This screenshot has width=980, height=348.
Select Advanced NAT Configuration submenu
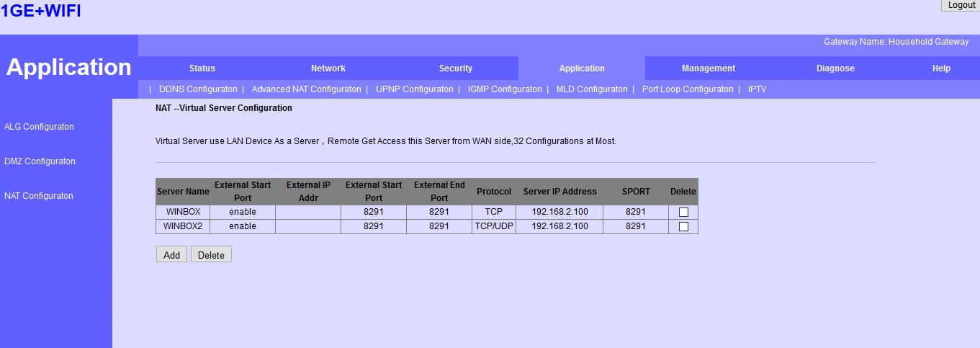click(306, 89)
